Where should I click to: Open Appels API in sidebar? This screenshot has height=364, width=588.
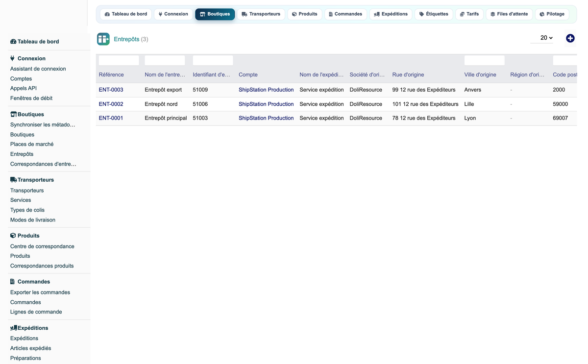(24, 89)
